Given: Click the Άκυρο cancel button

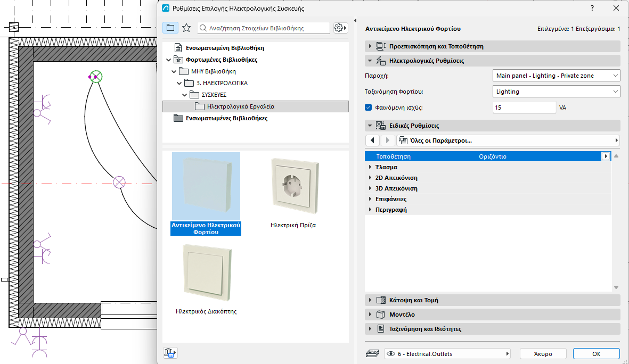Looking at the screenshot, I should 543,353.
